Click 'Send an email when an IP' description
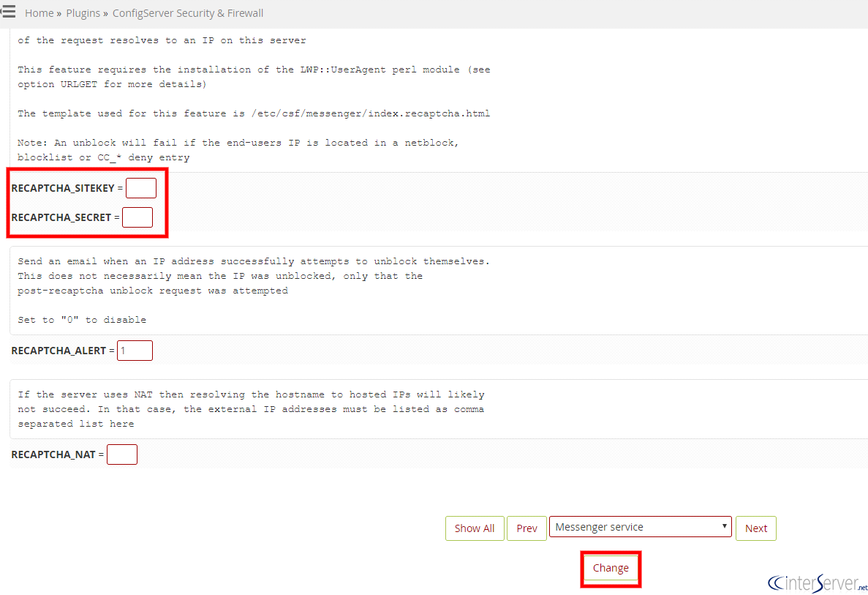Viewport: 868px width, 595px height. pyautogui.click(x=254, y=276)
